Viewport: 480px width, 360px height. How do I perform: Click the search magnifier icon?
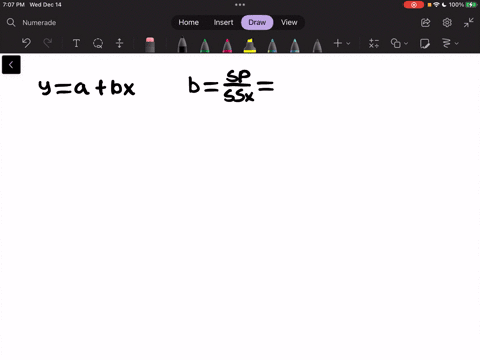point(11,22)
